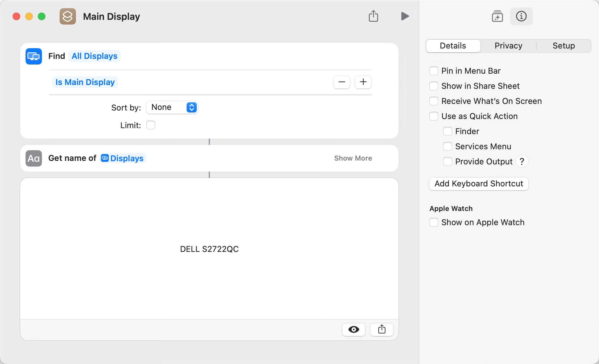Click Add Keyboard Shortcut button
This screenshot has width=599, height=364.
pos(479,184)
